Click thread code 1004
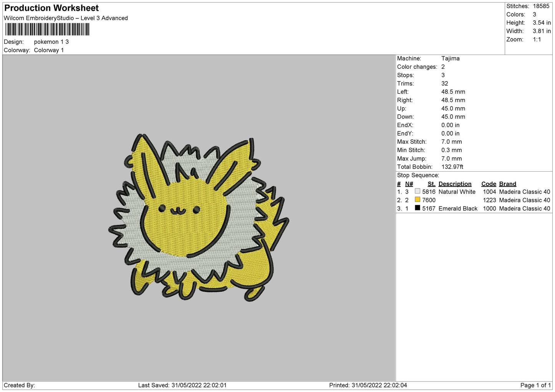Image resolution: width=555 pixels, height=392 pixels. point(489,192)
